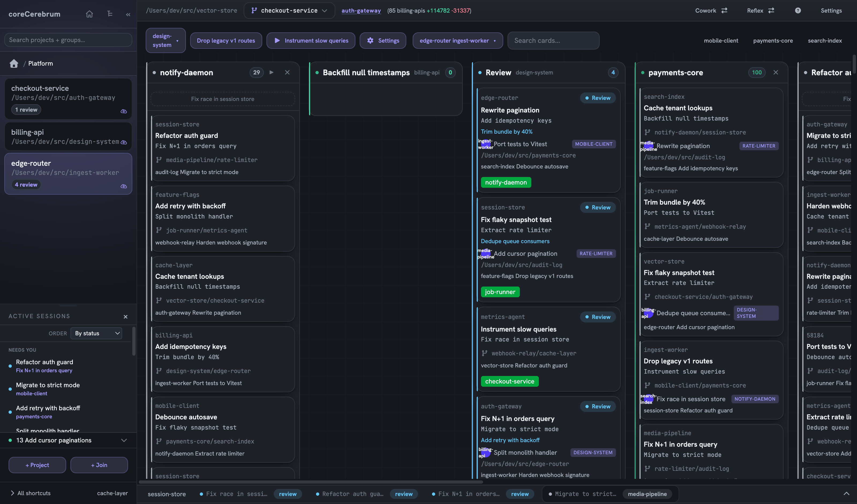Image resolution: width=857 pixels, height=504 pixels.
Task: Open the By status order dropdown
Action: (97, 333)
